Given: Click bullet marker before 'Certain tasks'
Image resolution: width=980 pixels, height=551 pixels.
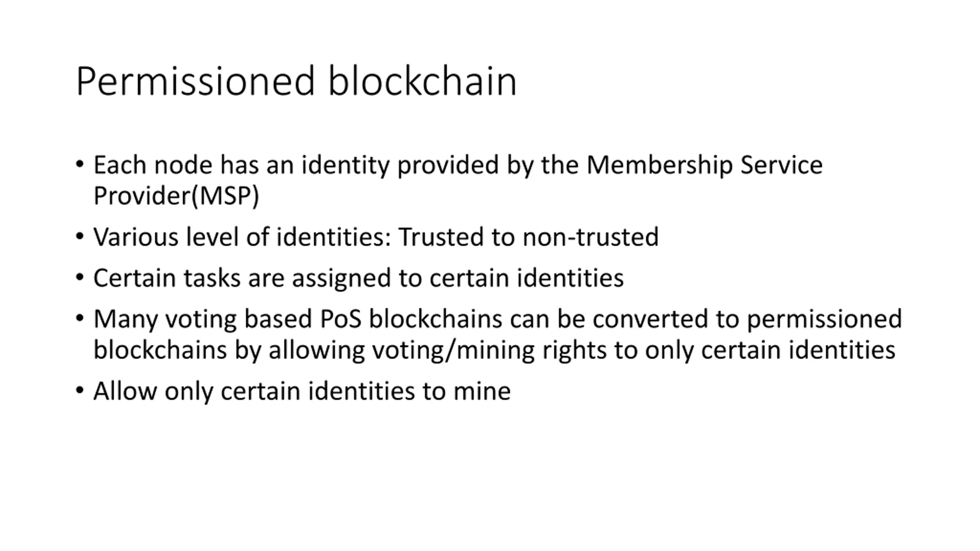Looking at the screenshot, I should coord(80,277).
